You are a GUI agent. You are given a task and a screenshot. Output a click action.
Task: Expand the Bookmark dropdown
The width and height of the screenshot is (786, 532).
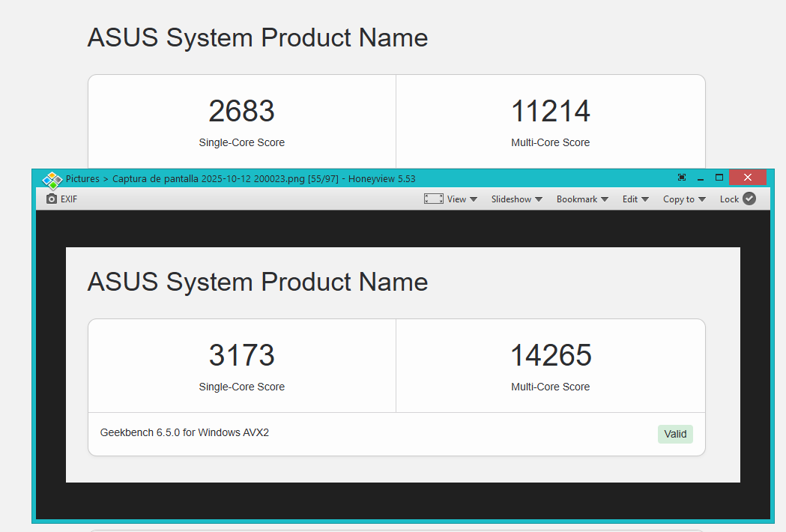[x=582, y=199]
